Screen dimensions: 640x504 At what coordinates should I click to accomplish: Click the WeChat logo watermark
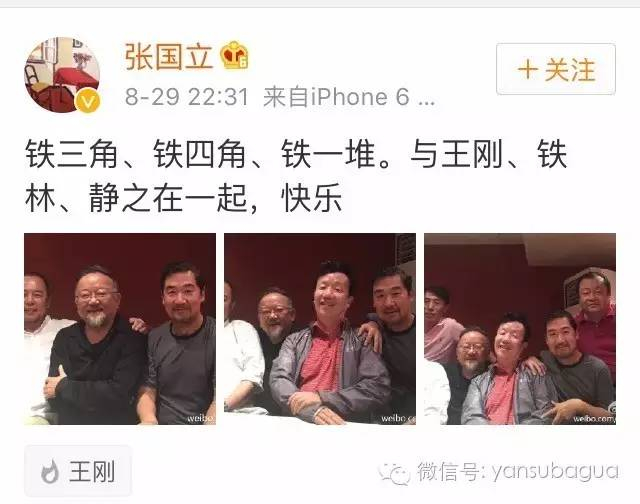coord(394,473)
